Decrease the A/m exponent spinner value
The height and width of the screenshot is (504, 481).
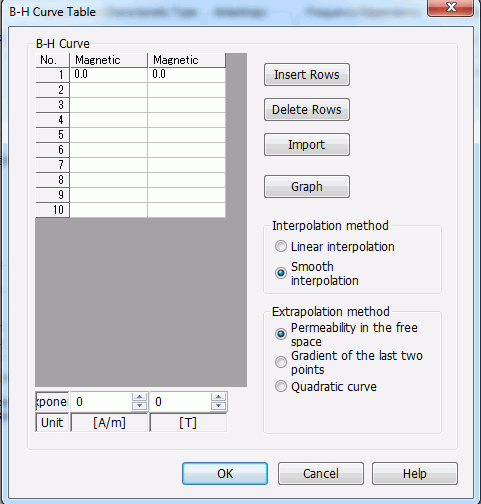139,406
